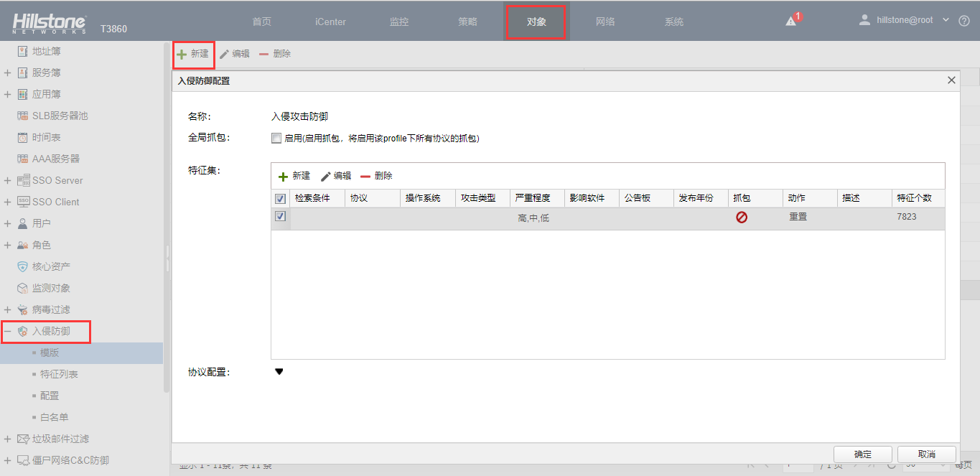Click the service book icon in sidebar

click(22, 73)
